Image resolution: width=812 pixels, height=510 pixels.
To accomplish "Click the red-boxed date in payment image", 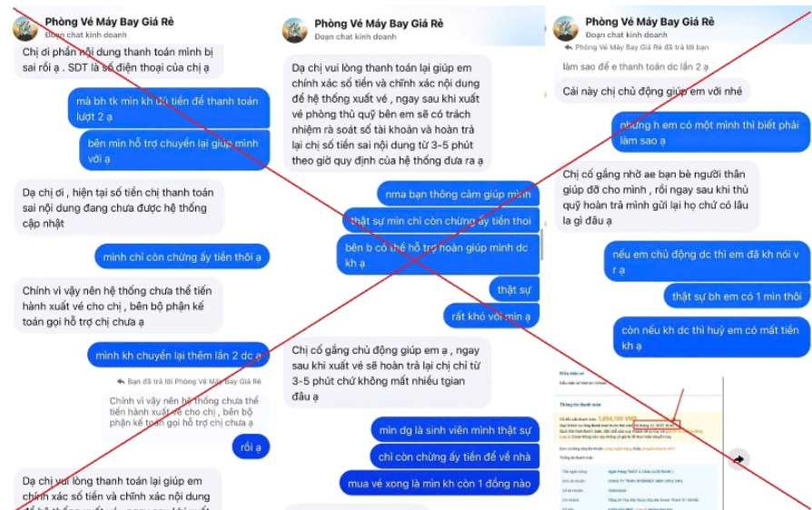I will click(657, 425).
